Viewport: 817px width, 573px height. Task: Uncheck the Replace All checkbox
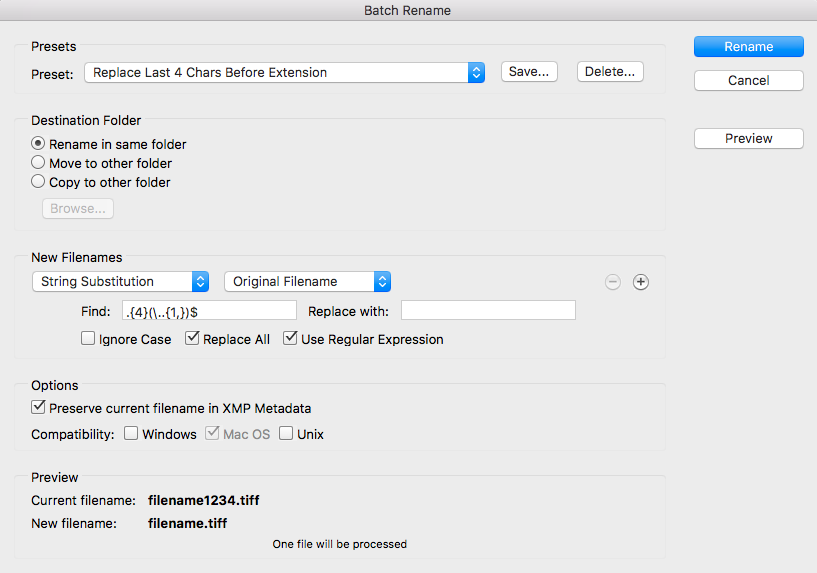193,339
